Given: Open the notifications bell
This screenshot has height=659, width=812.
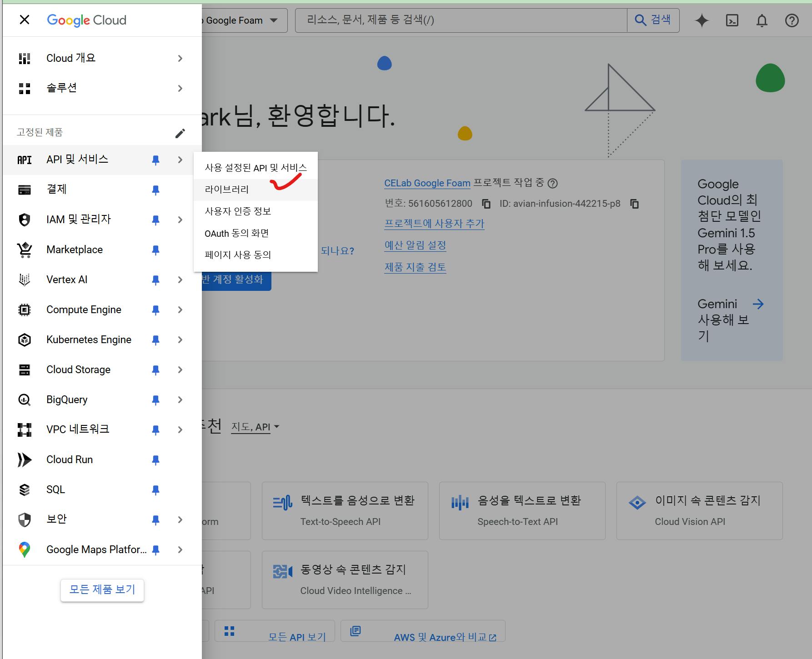Looking at the screenshot, I should (x=762, y=20).
